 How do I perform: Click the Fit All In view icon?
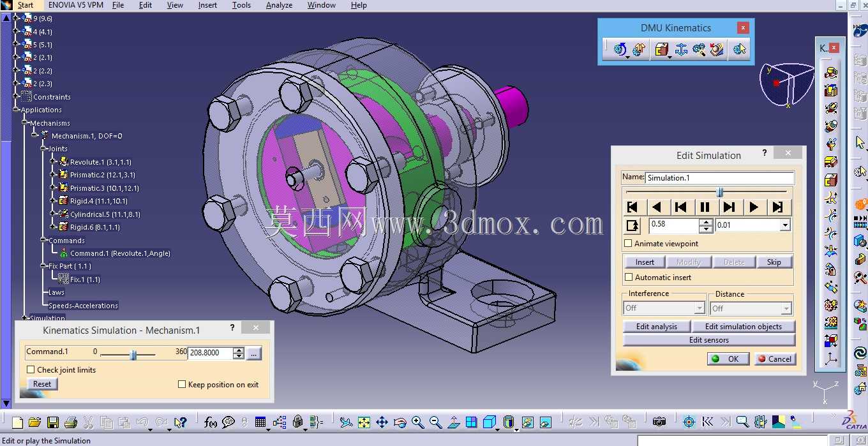click(364, 422)
